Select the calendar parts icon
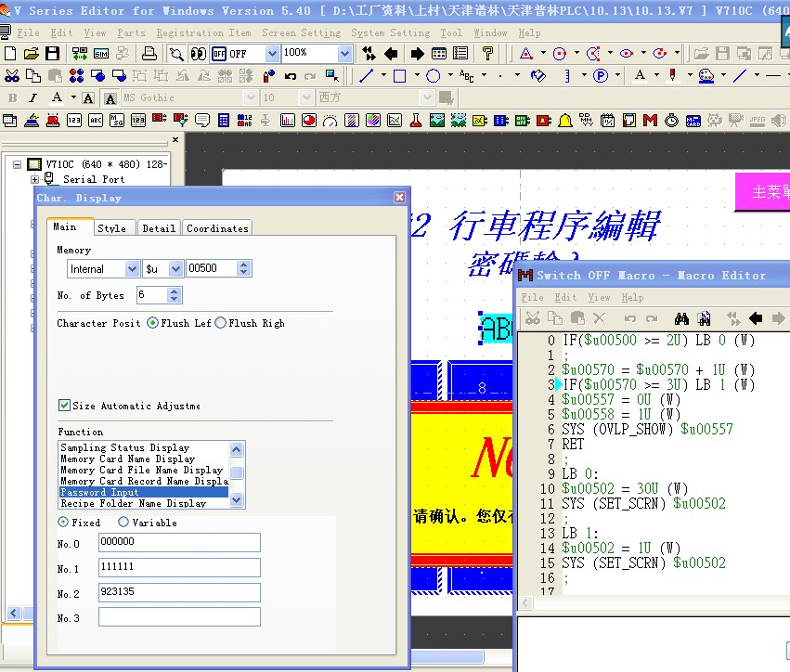Viewport: 790px width, 672px height. [608, 121]
